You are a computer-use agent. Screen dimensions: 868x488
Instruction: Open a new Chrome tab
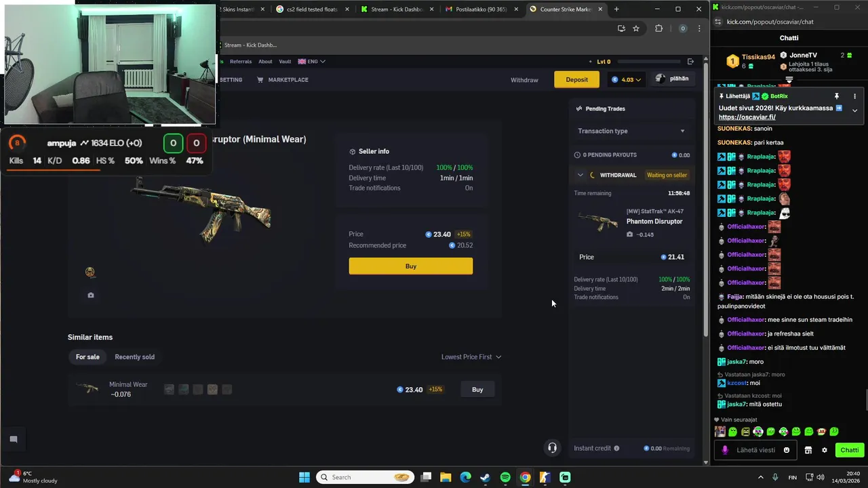[616, 9]
